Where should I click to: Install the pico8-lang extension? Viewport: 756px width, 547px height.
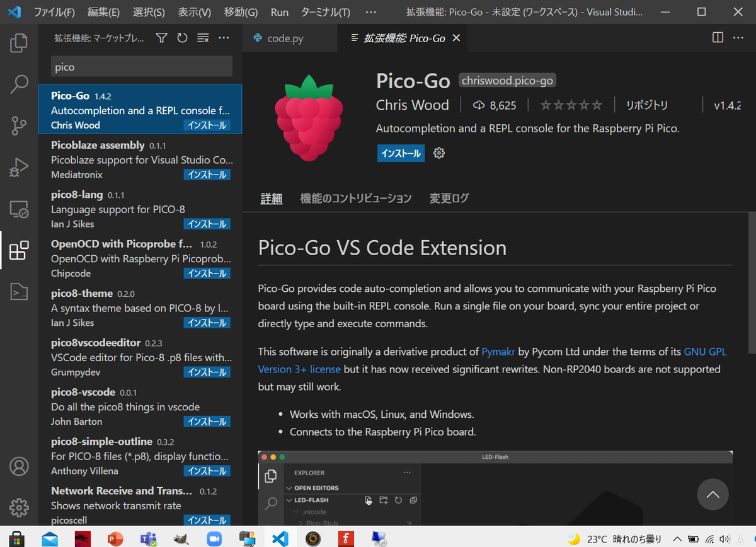[x=207, y=224]
